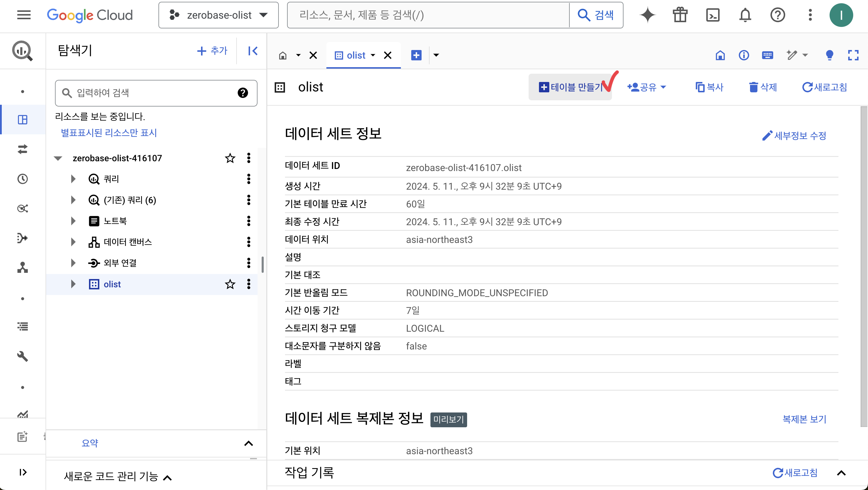Open notifications bell
This screenshot has width=868, height=490.
745,15
